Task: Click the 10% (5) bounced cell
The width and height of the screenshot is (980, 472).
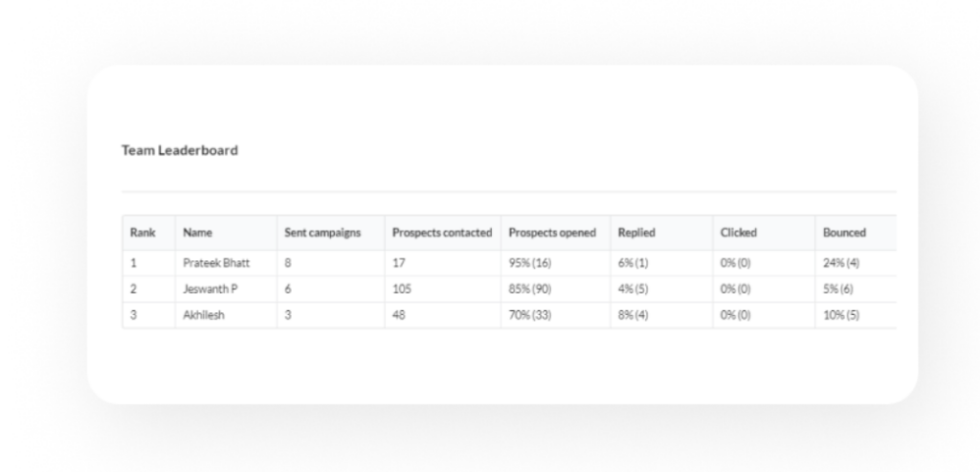Action: coord(840,315)
